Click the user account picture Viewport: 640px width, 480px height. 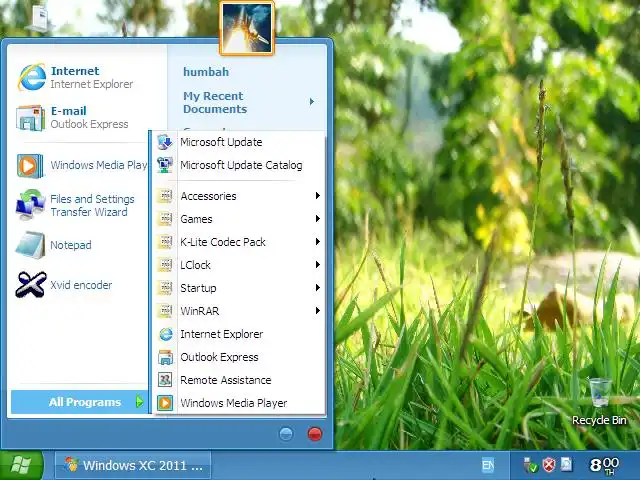(x=247, y=28)
